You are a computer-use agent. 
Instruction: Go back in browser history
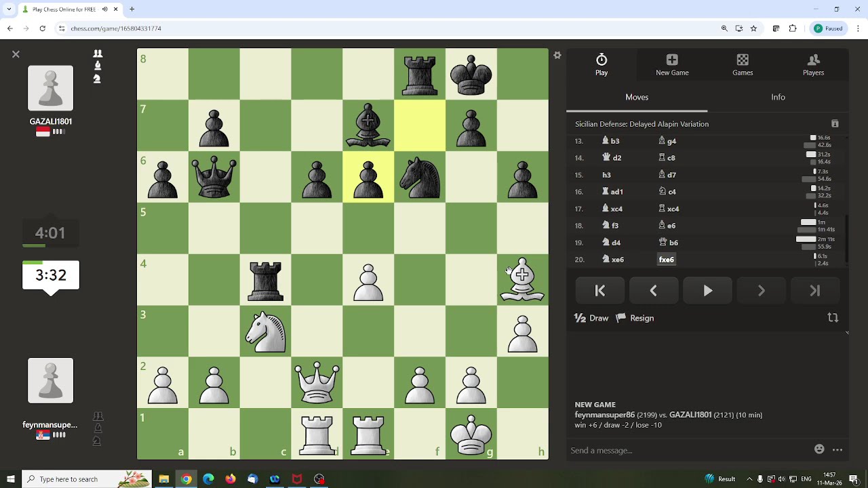tap(9, 28)
